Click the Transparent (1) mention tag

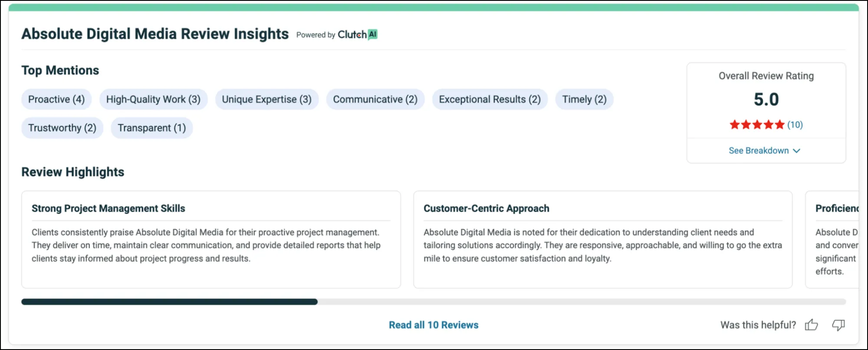coord(152,128)
